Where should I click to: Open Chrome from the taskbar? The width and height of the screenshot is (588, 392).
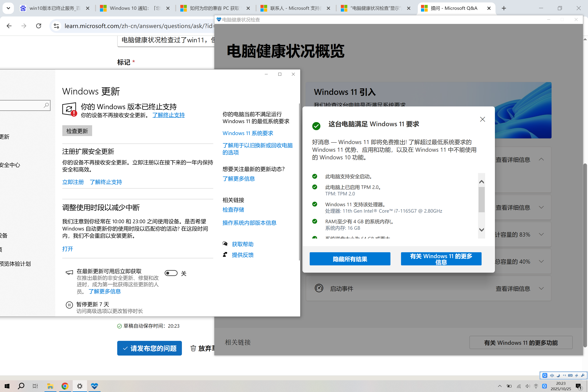coord(65,386)
